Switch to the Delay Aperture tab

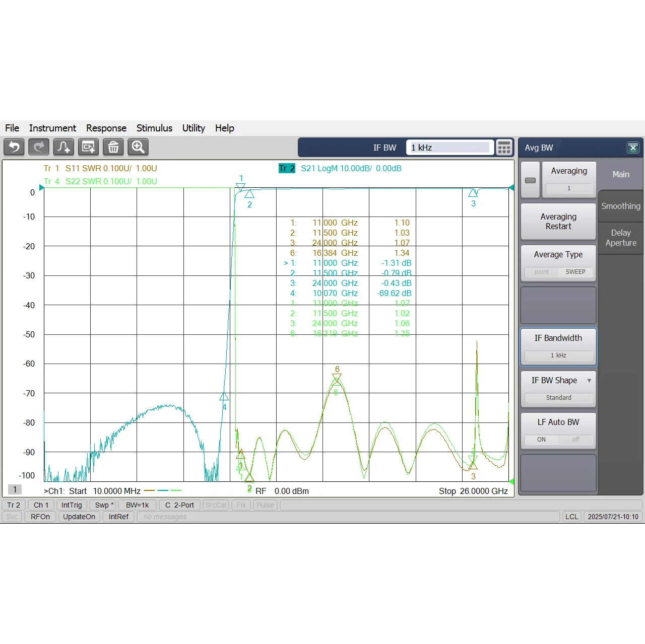[x=621, y=238]
